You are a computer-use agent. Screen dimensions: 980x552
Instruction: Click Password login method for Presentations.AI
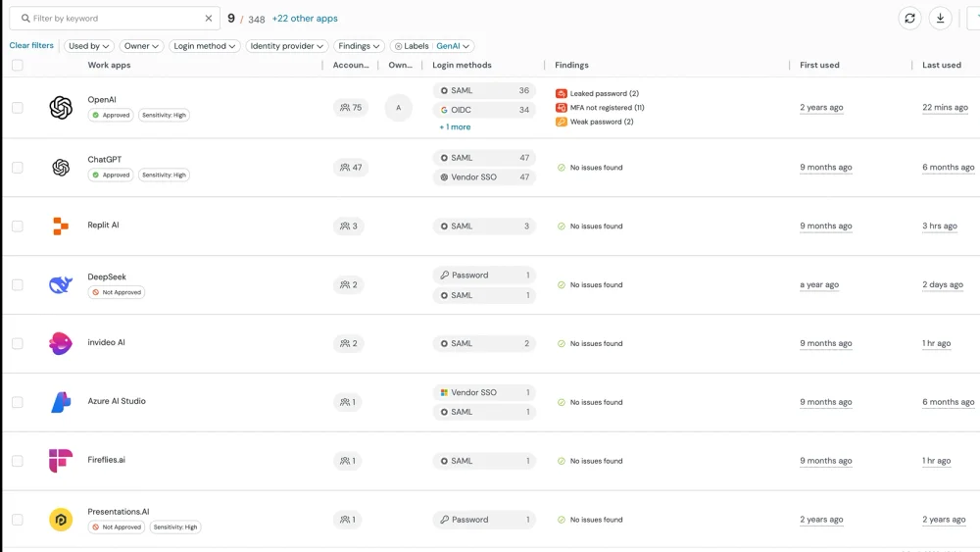(x=484, y=520)
